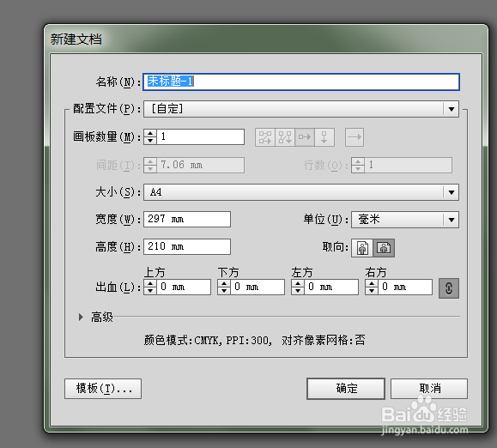This screenshot has width=497, height=448.
Task: Click the 高度 height field 210 mm
Action: 187,246
